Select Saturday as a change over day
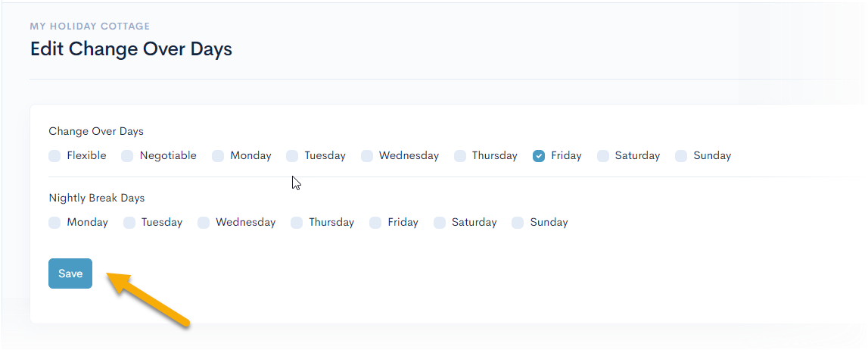 pyautogui.click(x=603, y=156)
